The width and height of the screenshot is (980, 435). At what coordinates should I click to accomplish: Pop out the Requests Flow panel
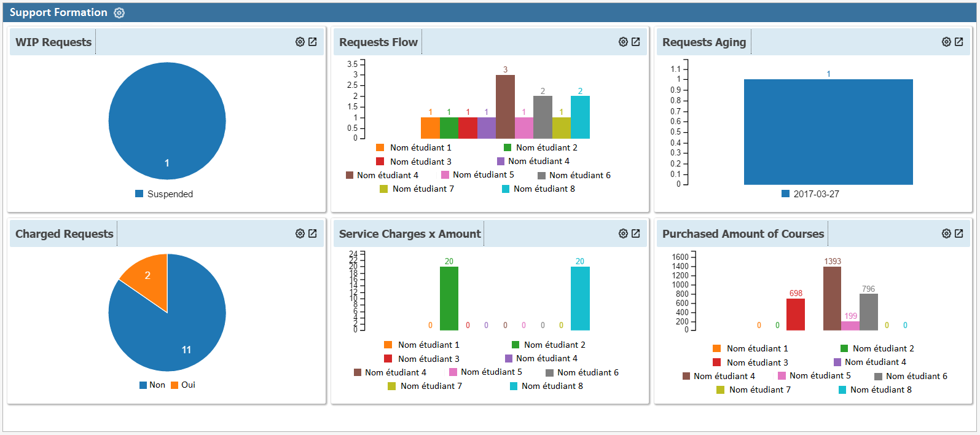[636, 42]
